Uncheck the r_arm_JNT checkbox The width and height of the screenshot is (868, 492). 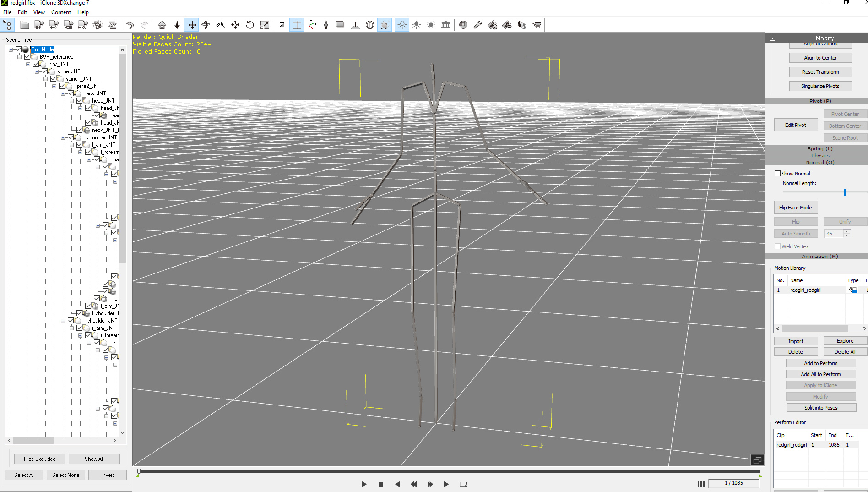pyautogui.click(x=80, y=328)
